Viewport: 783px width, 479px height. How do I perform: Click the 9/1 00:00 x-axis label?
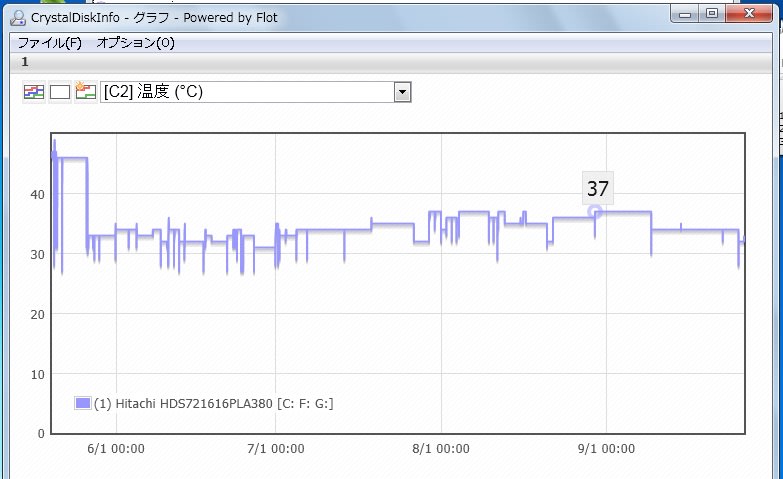[606, 449]
